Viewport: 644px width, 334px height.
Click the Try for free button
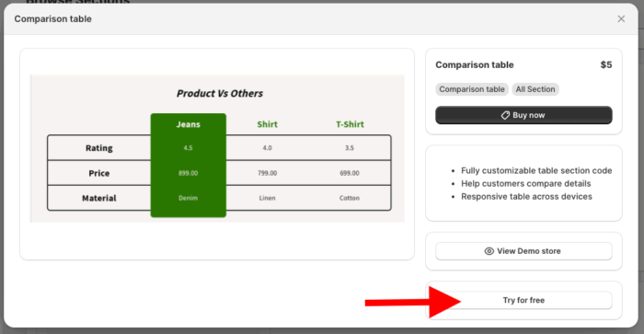click(523, 300)
